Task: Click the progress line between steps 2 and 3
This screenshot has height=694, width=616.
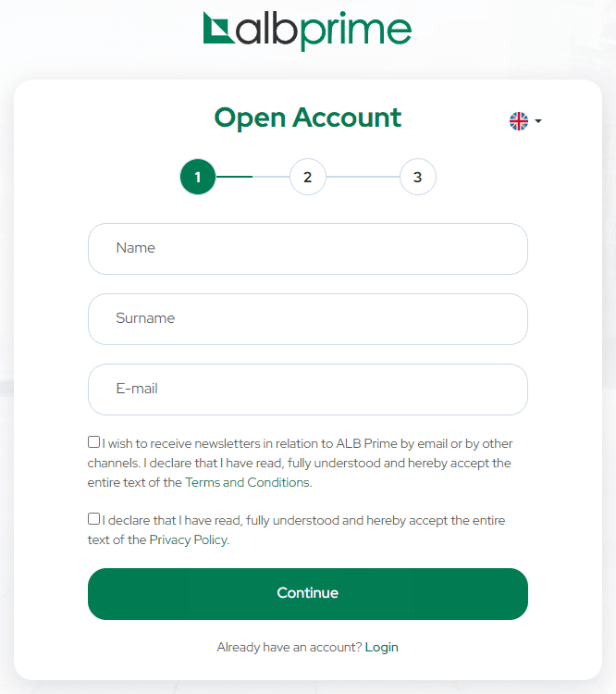Action: click(363, 177)
